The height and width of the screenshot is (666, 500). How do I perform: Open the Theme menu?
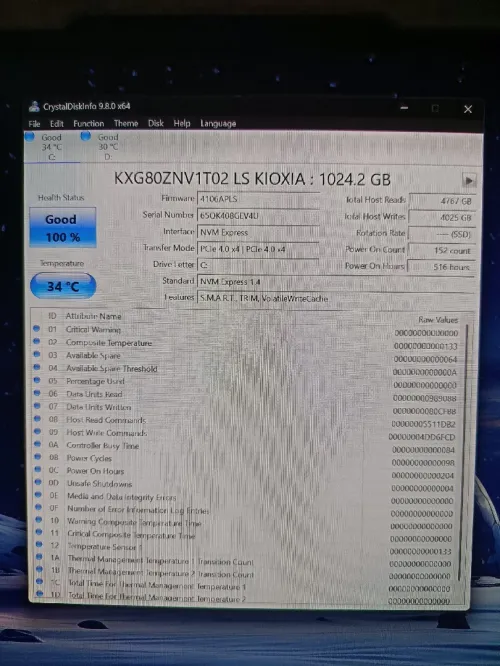(126, 124)
